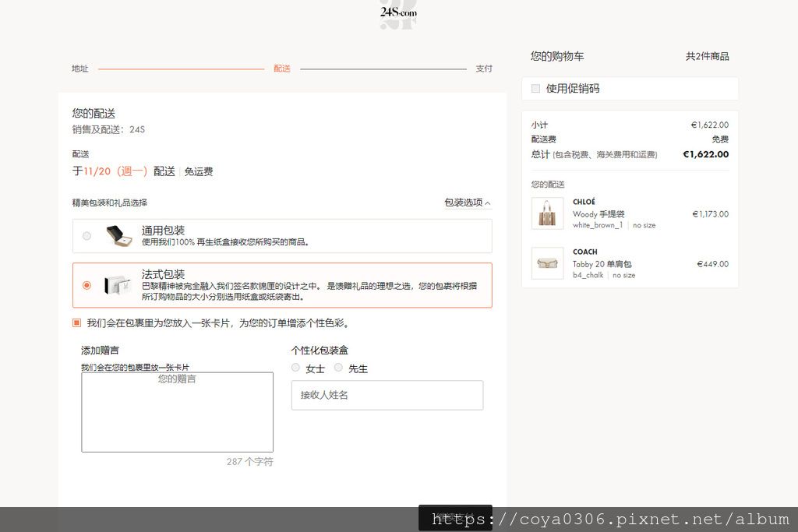Collapse the 包装选项 expander
This screenshot has width=798, height=532.
[468, 203]
